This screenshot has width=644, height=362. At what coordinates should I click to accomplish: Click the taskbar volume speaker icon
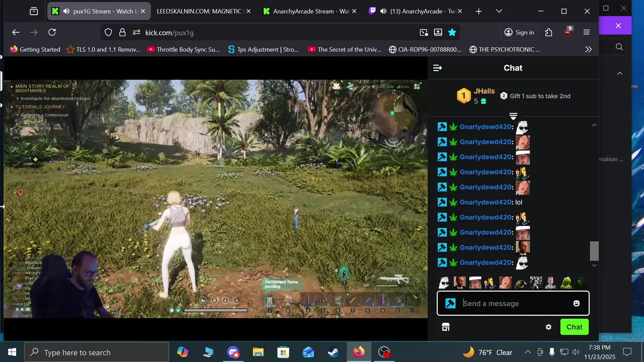(576, 352)
